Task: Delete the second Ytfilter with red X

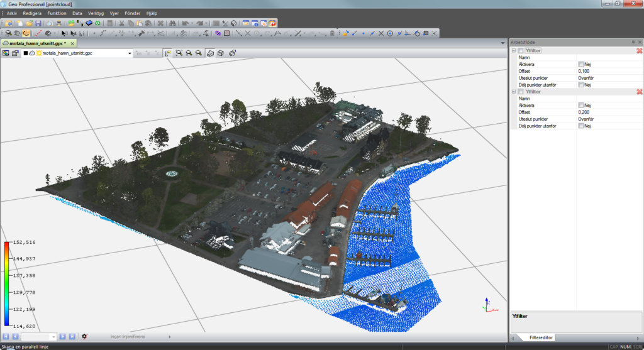Action: [639, 92]
